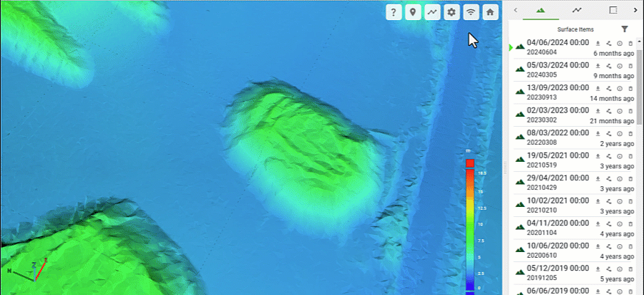This screenshot has width=644, height=295.
Task: Click the red swatch atop elevation legend
Action: point(470,163)
